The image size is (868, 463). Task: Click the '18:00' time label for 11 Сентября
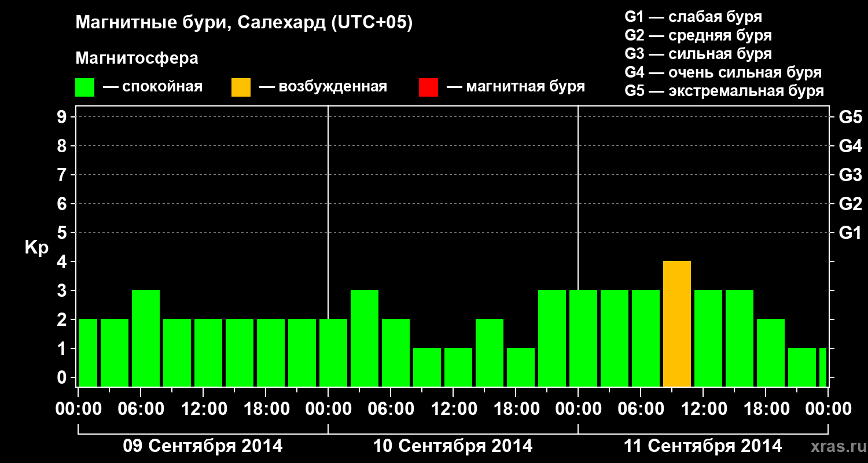pos(766,409)
